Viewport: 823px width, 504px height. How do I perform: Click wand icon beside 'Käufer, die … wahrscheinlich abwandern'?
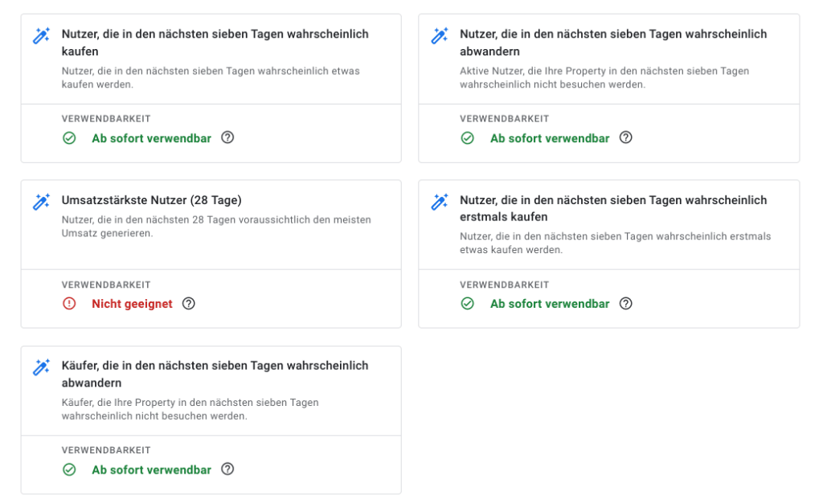(41, 367)
